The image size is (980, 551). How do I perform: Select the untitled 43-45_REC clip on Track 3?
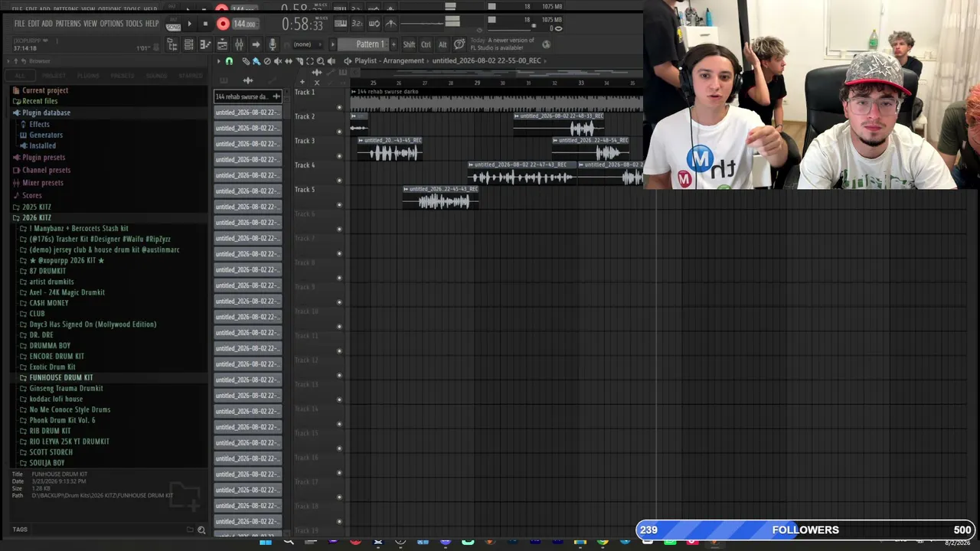point(390,149)
